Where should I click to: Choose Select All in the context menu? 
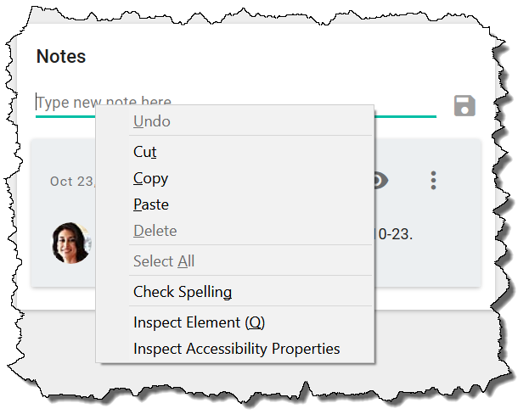point(164,261)
